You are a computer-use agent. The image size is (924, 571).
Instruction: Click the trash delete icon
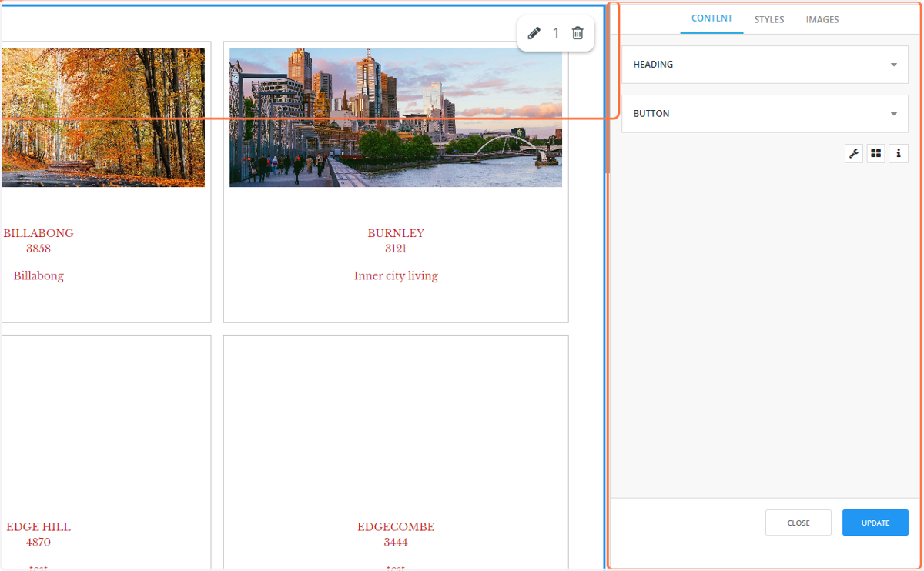(577, 33)
